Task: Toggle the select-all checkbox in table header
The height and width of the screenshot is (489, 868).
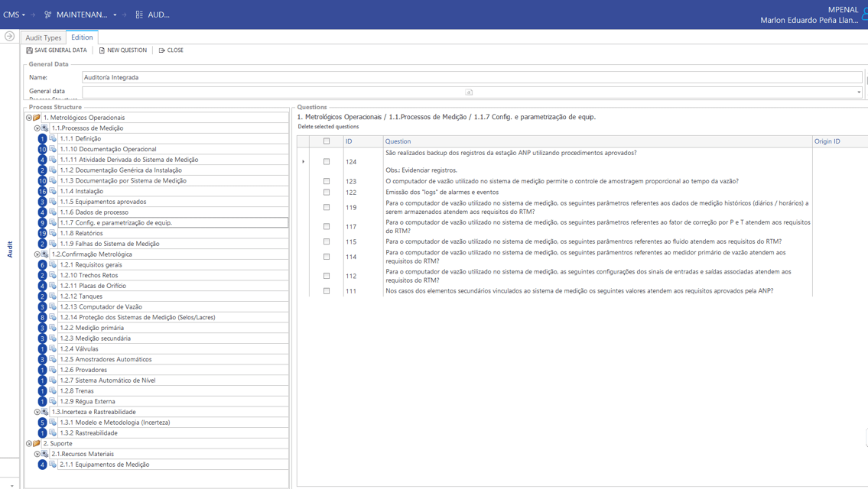Action: click(x=327, y=141)
